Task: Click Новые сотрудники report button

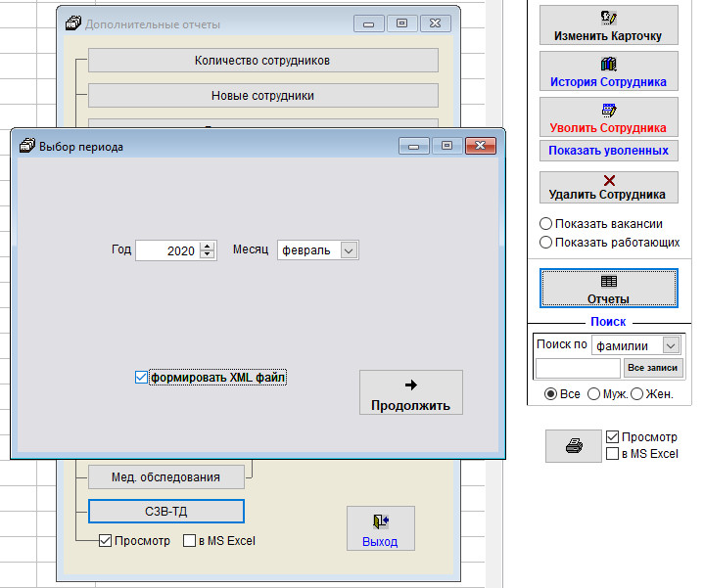Action: (263, 96)
